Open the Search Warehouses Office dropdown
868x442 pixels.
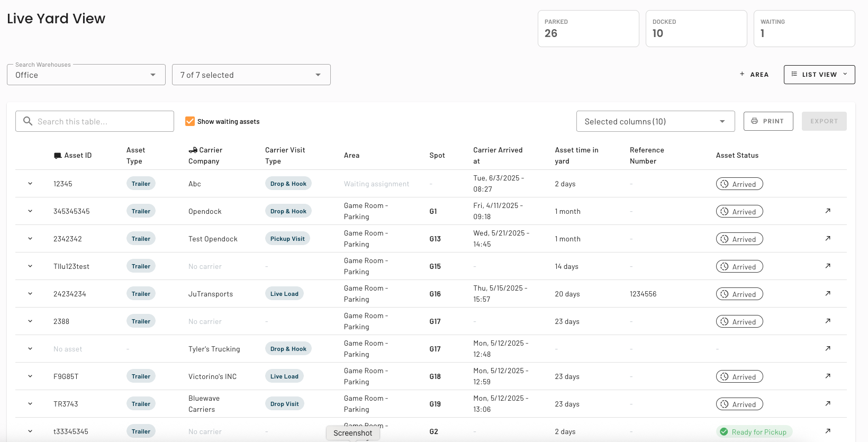[86, 75]
